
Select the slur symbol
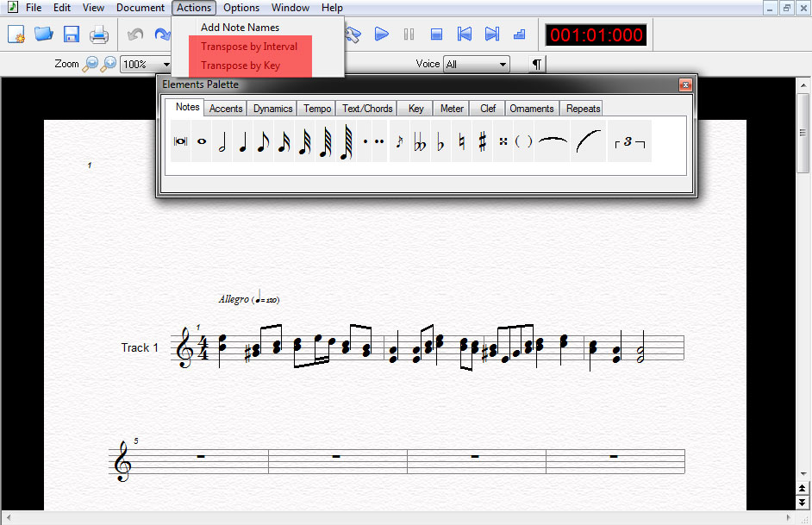click(x=588, y=141)
